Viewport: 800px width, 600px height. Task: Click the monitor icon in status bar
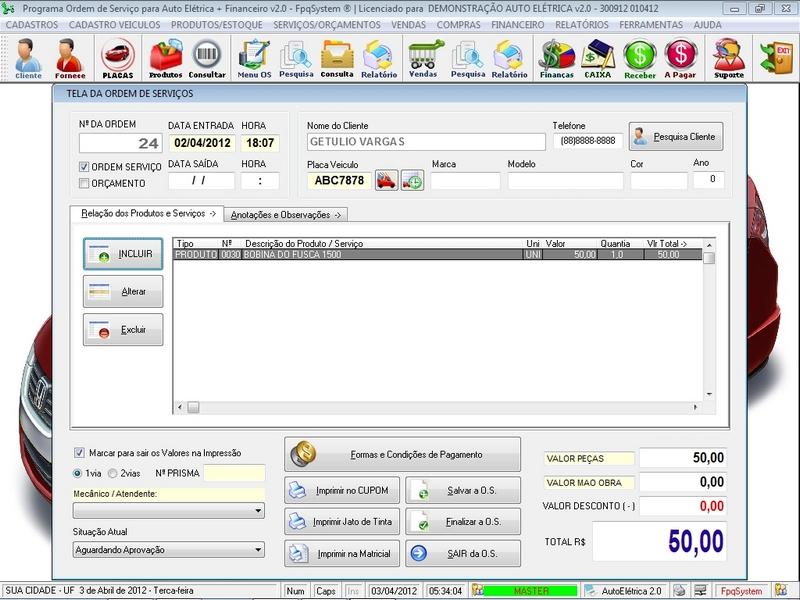[701, 591]
